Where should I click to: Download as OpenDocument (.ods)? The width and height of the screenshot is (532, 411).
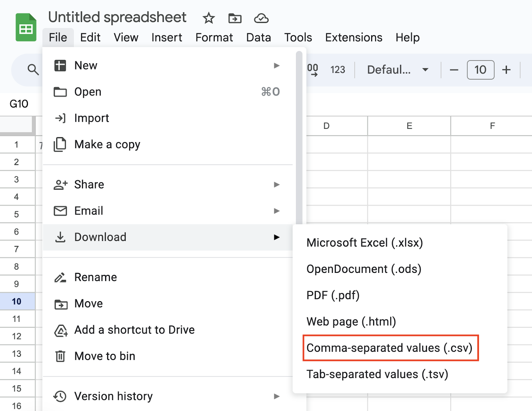(x=400, y=269)
